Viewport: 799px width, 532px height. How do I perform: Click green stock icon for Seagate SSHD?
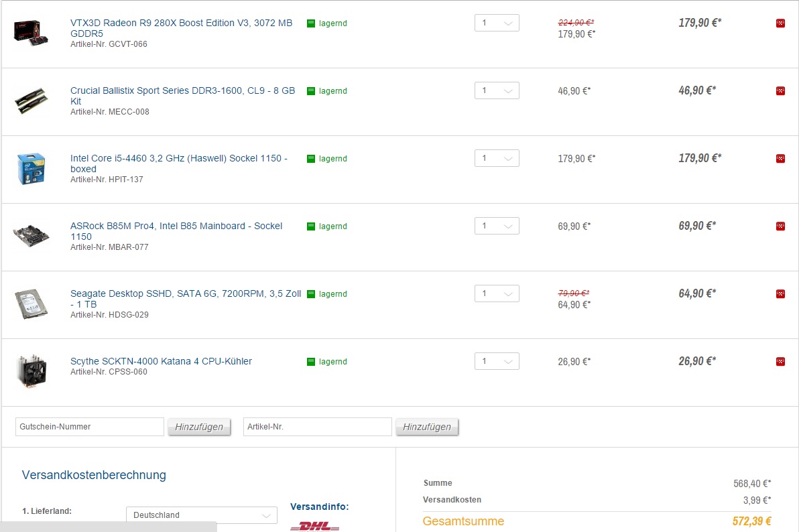point(311,294)
